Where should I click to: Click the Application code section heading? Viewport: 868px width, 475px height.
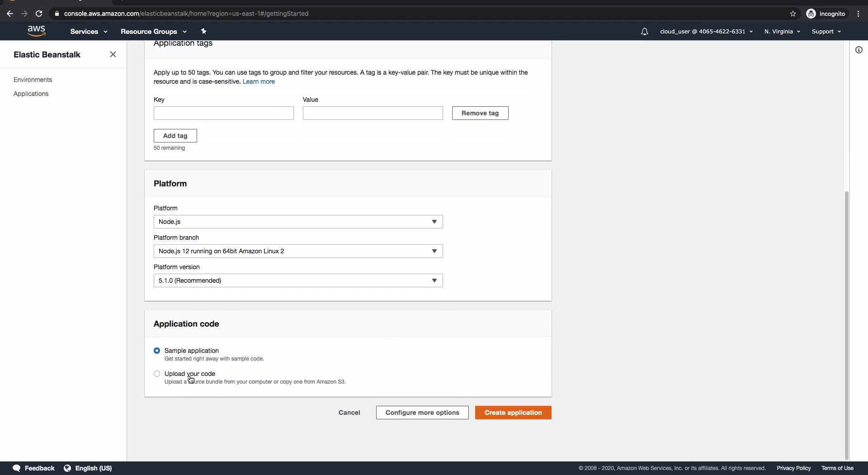point(186,324)
